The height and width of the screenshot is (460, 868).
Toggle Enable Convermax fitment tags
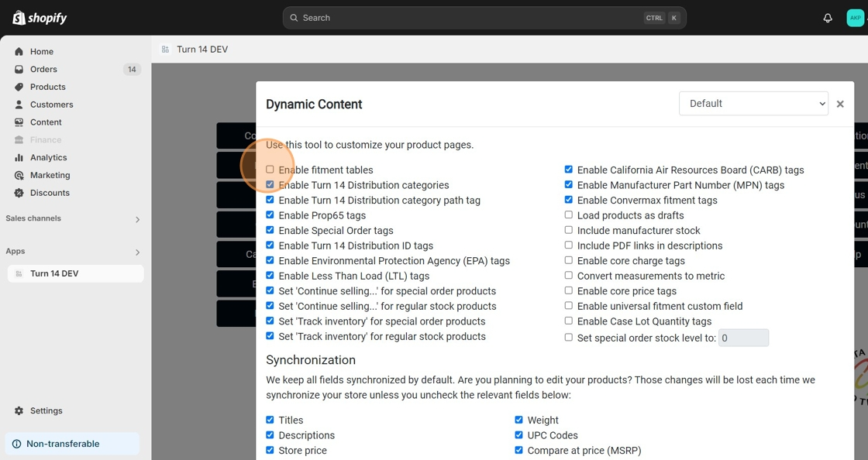point(569,200)
